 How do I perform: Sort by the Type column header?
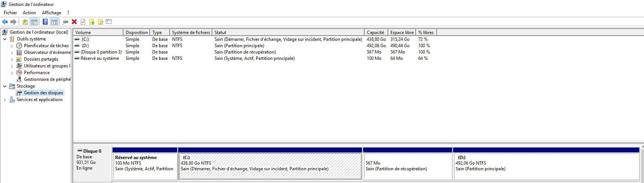point(160,33)
